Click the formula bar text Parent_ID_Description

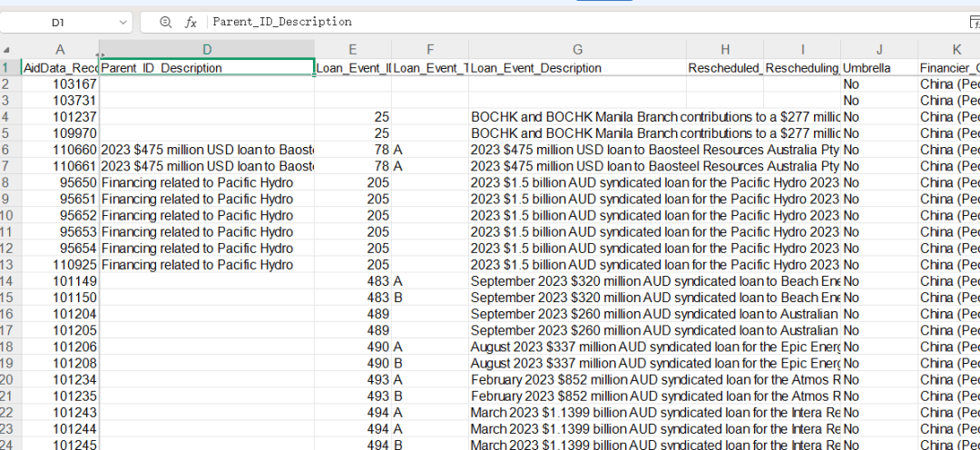coord(282,22)
